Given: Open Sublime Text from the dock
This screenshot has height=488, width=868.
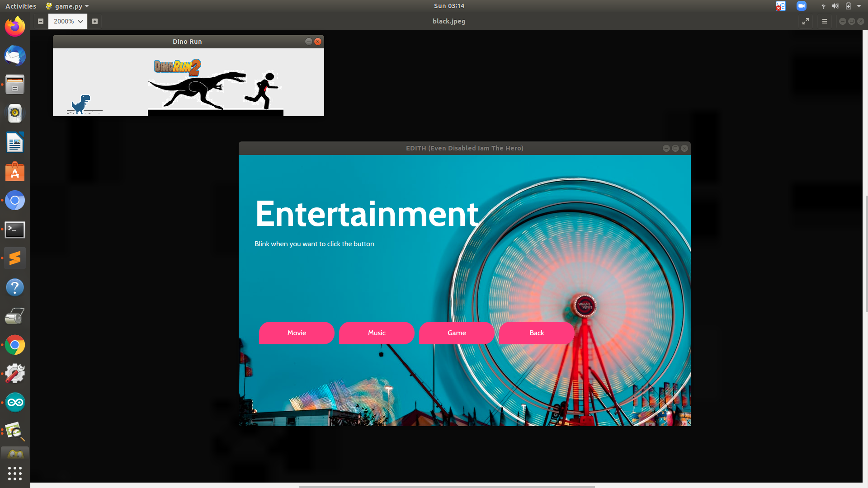Looking at the screenshot, I should [x=15, y=258].
